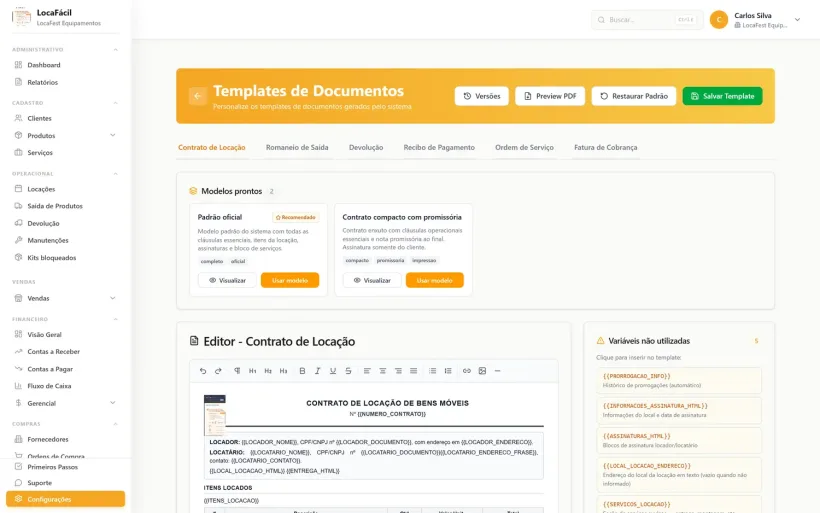Expand the Produtos submenu
820x513 pixels.
click(x=112, y=135)
